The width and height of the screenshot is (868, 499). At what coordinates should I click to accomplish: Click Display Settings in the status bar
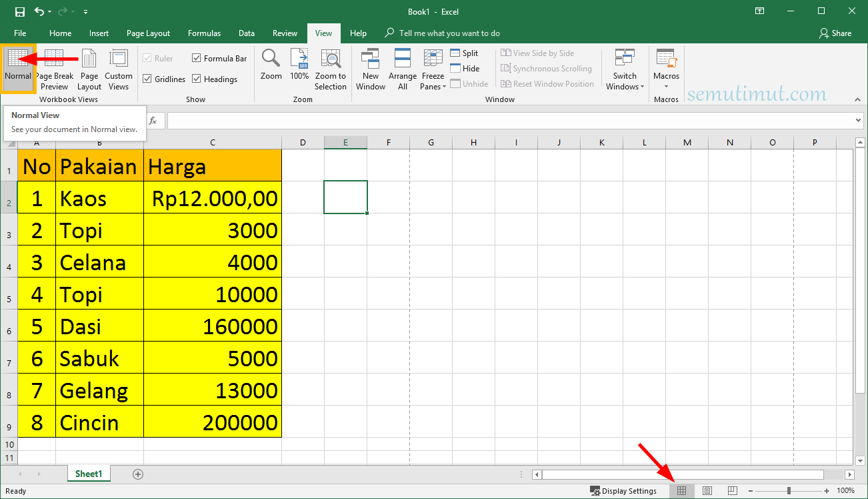click(624, 490)
